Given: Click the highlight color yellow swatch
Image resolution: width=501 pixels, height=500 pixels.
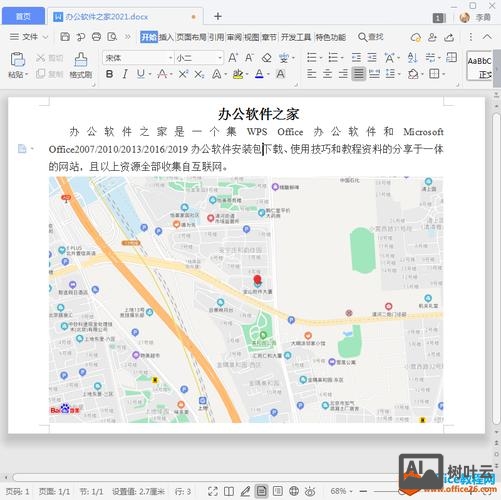Looking at the screenshot, I should click(x=238, y=74).
